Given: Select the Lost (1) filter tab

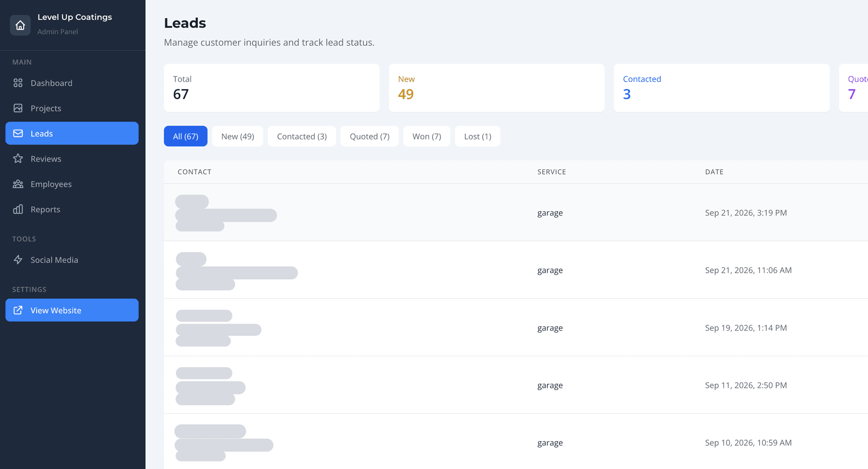Looking at the screenshot, I should point(477,136).
